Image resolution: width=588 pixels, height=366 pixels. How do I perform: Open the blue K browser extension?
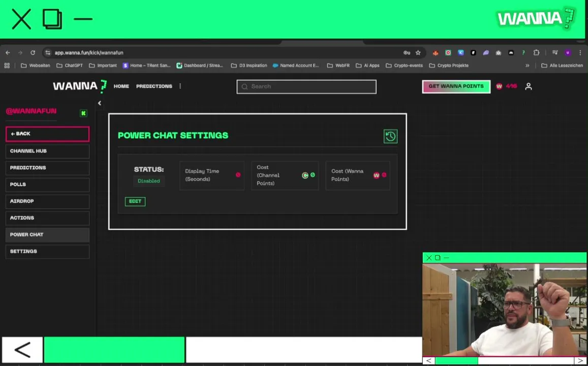[x=460, y=53]
